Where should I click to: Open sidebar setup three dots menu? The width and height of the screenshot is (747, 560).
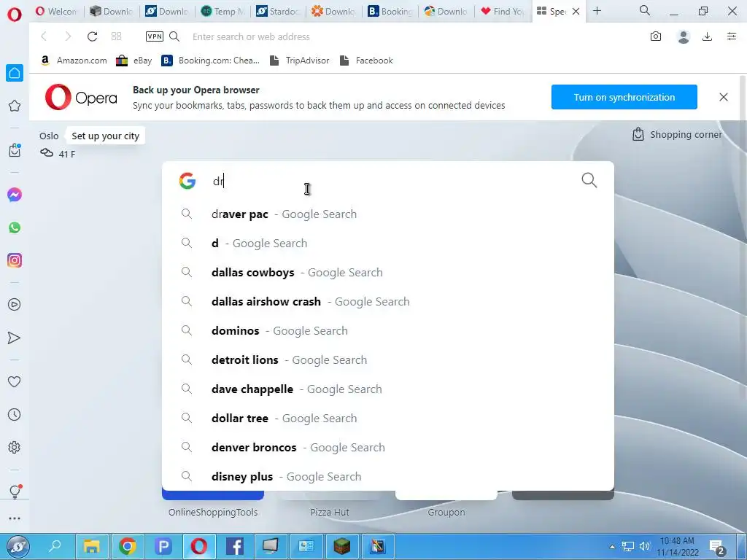[x=15, y=518]
